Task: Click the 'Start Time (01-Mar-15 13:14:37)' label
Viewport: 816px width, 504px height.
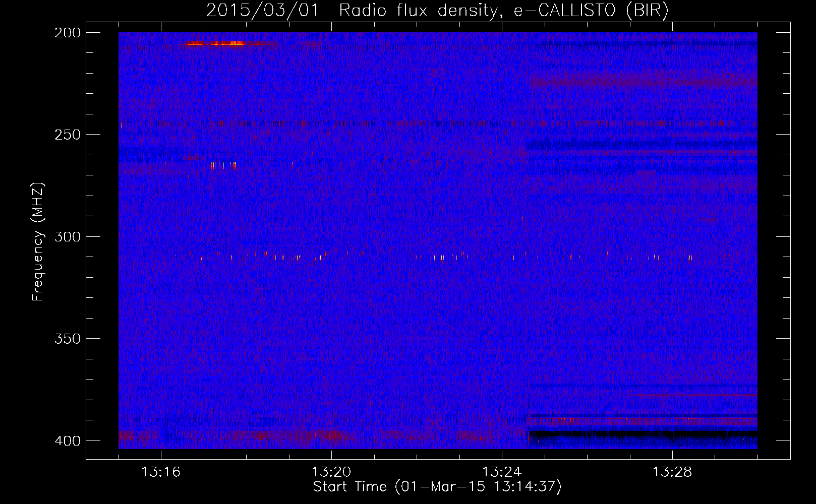Action: pos(437,487)
